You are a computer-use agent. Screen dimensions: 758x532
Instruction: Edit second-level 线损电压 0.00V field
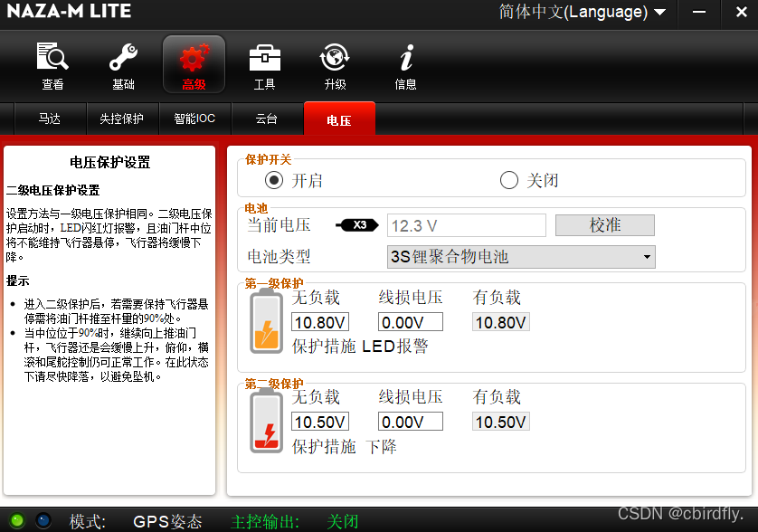click(411, 422)
